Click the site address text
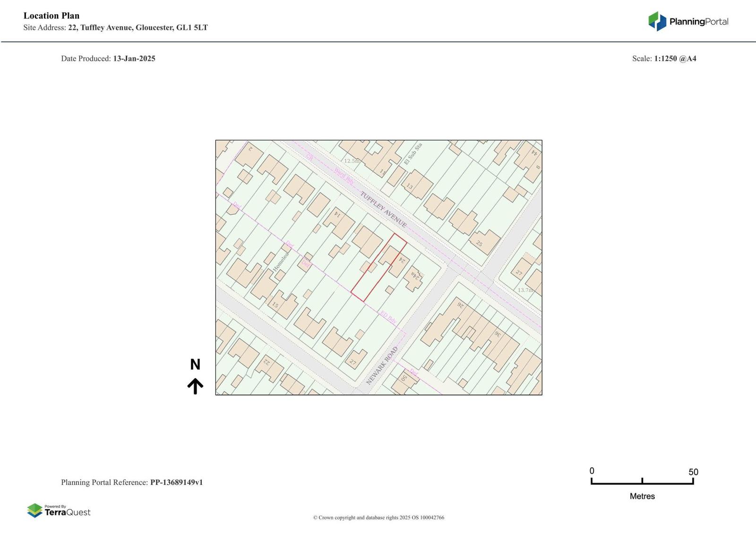Screen dimensions: 756x534 coord(115,27)
